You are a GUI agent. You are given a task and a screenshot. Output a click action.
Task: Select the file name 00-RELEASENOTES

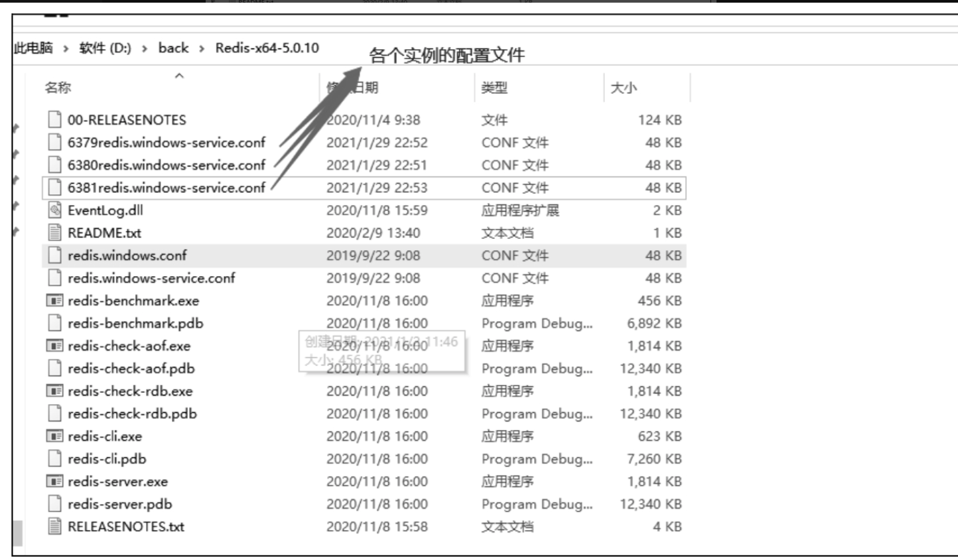[127, 120]
